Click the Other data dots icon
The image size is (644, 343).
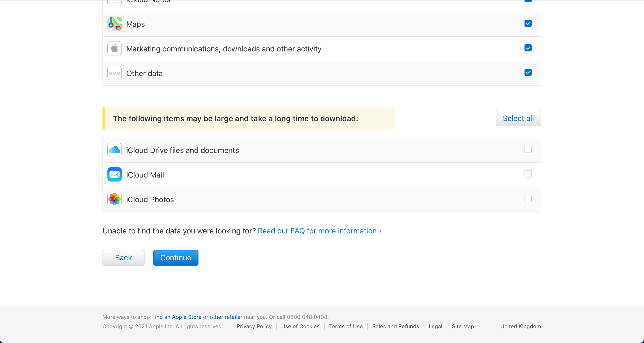115,73
